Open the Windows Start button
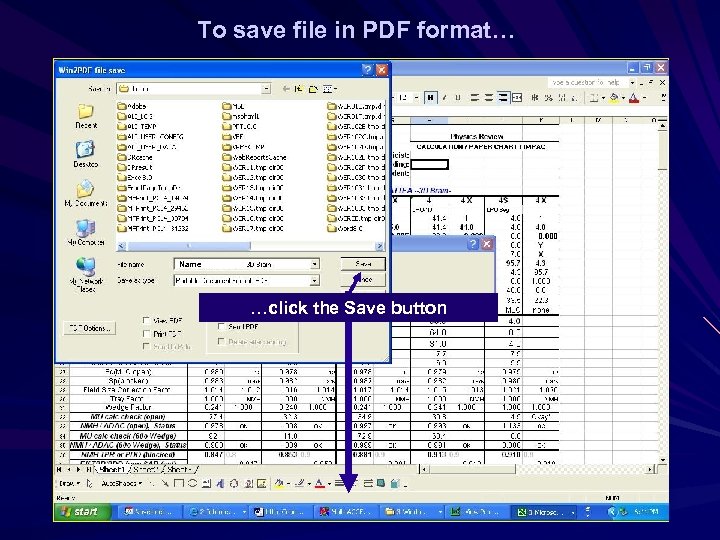The image size is (720, 540). pyautogui.click(x=83, y=511)
